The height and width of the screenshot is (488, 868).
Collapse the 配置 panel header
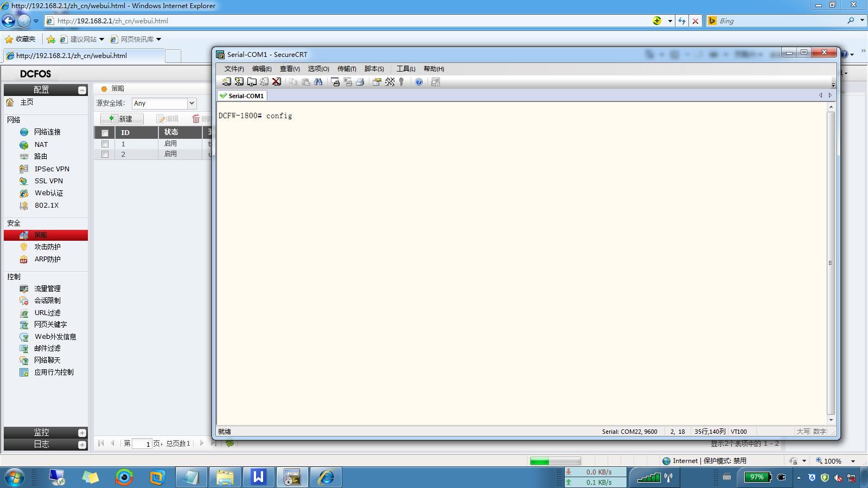point(82,90)
